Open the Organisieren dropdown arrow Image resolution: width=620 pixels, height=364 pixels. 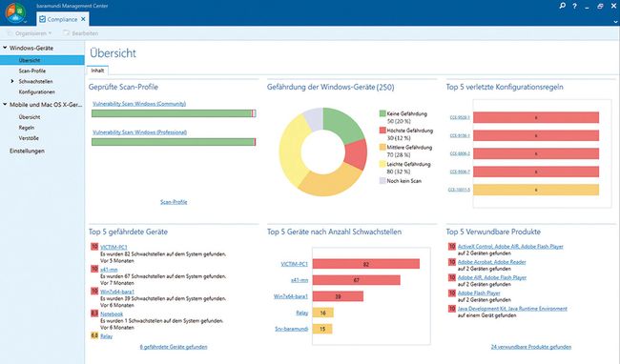click(x=50, y=33)
